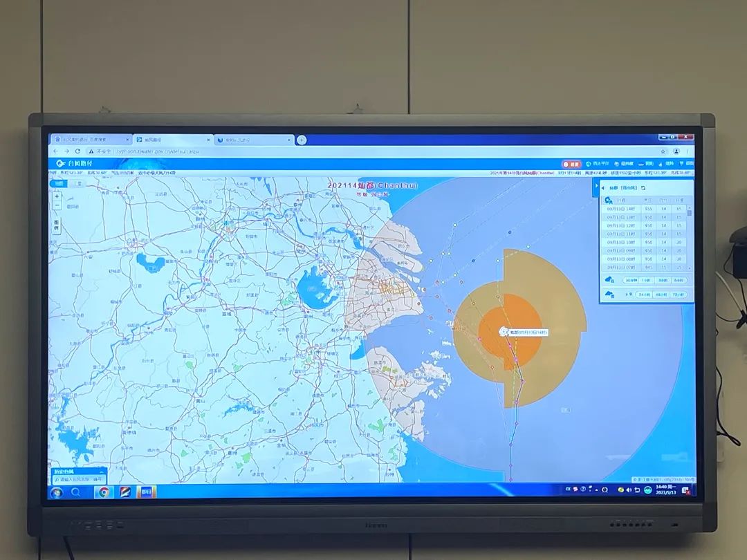Image resolution: width=747 pixels, height=560 pixels.
Task: Select the 09月13日 07时 table row
Action: [x=644, y=267]
